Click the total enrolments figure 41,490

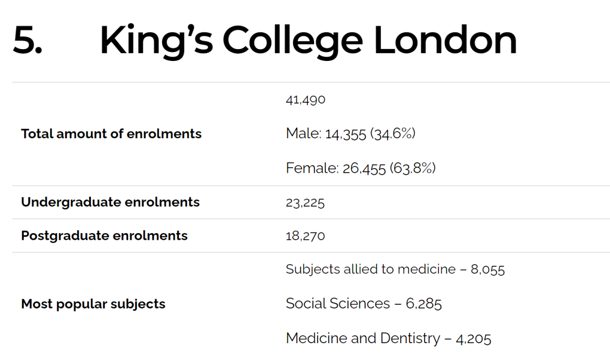306,100
